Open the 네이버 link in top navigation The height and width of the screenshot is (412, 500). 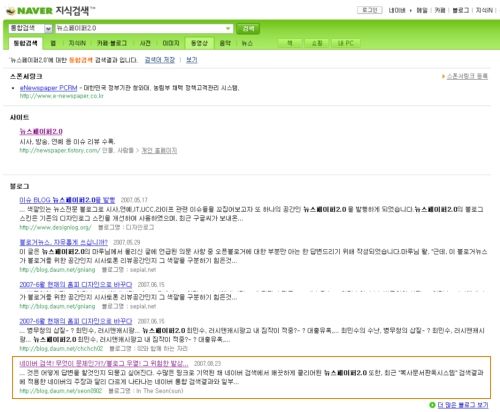(397, 10)
